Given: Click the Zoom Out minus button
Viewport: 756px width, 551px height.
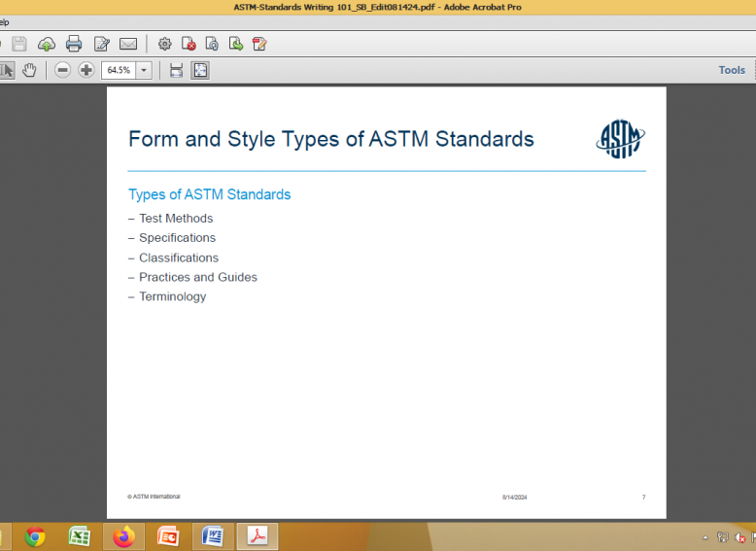Looking at the screenshot, I should coord(62,70).
